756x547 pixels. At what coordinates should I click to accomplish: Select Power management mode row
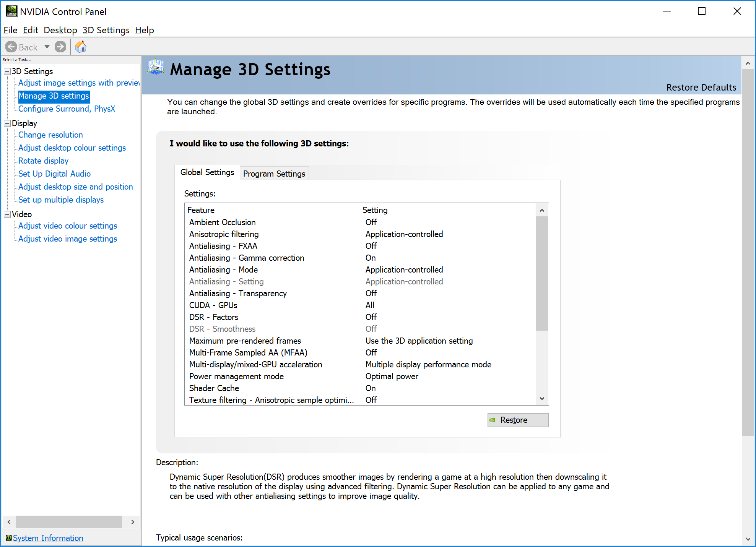click(x=360, y=377)
